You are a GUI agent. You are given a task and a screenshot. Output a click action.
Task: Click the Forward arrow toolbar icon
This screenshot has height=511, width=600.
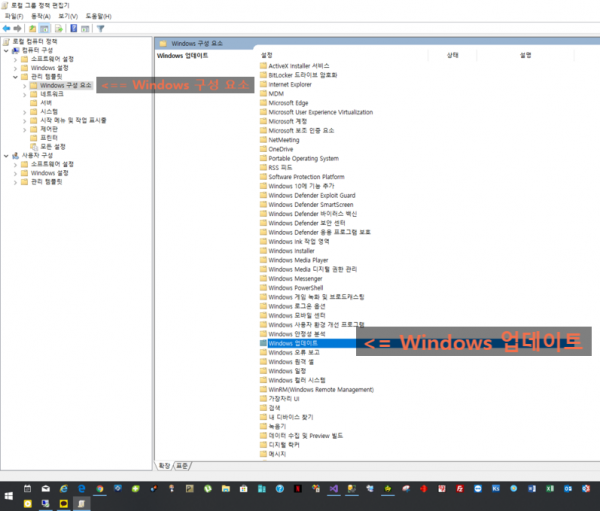[17, 28]
